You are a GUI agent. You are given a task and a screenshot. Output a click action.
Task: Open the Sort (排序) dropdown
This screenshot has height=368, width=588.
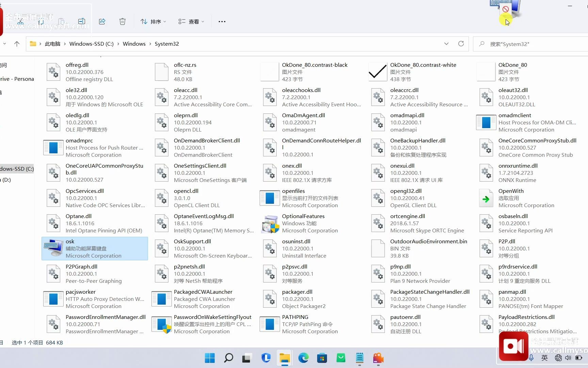(x=153, y=21)
